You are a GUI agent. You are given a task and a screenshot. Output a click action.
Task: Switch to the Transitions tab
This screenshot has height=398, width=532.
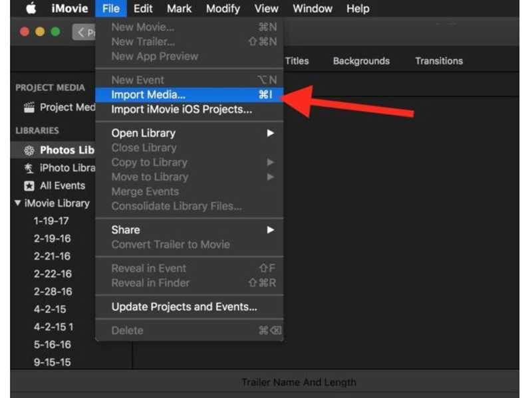coord(439,61)
